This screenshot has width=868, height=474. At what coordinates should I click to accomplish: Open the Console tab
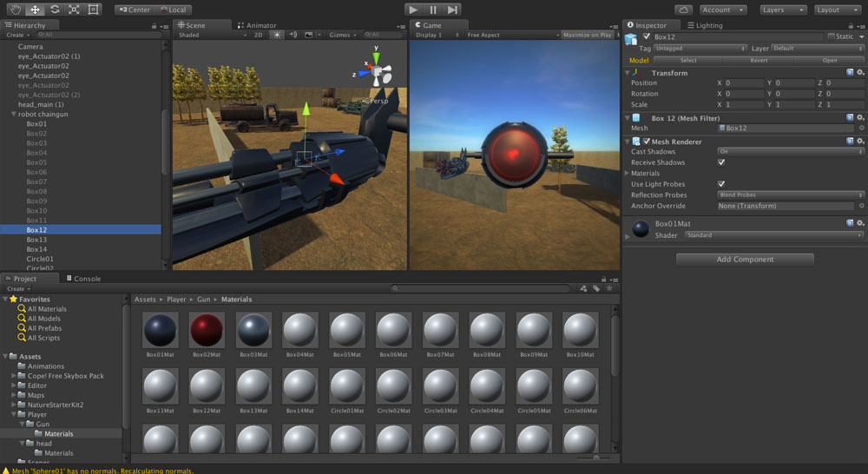(87, 279)
